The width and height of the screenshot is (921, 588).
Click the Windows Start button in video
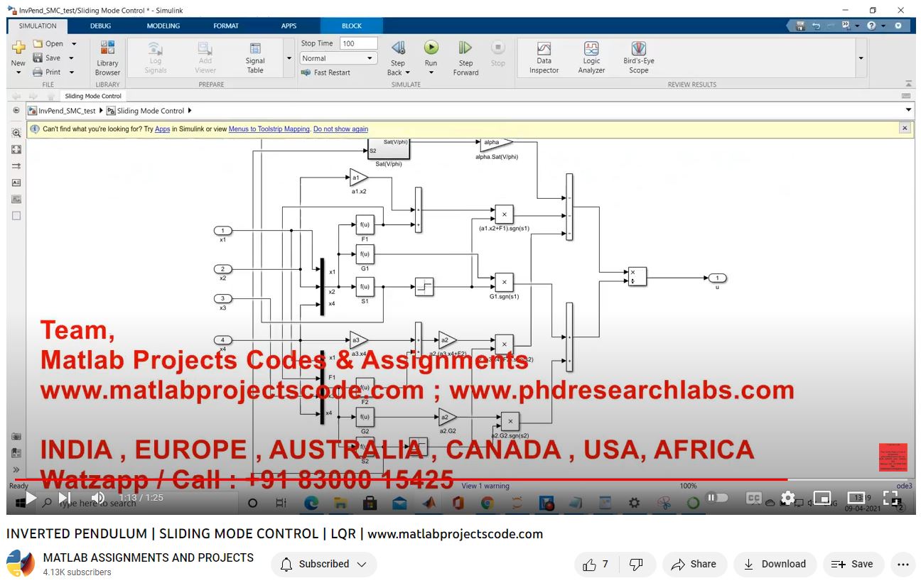tap(20, 503)
